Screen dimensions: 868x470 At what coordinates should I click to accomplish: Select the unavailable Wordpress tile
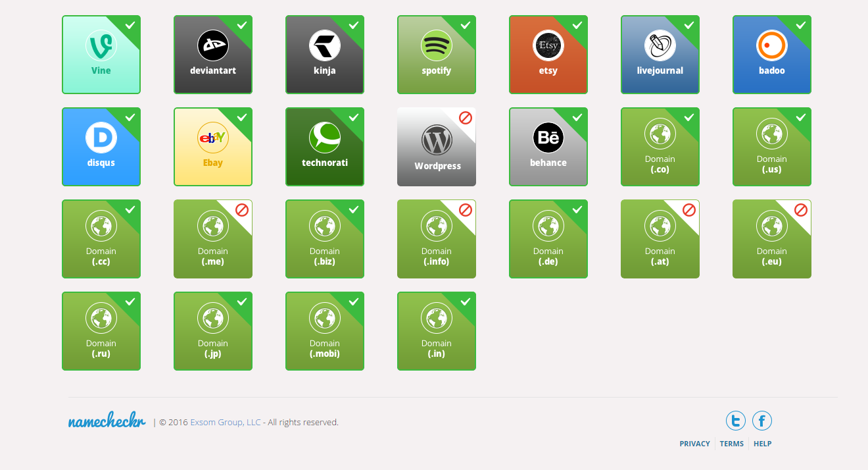pyautogui.click(x=437, y=147)
